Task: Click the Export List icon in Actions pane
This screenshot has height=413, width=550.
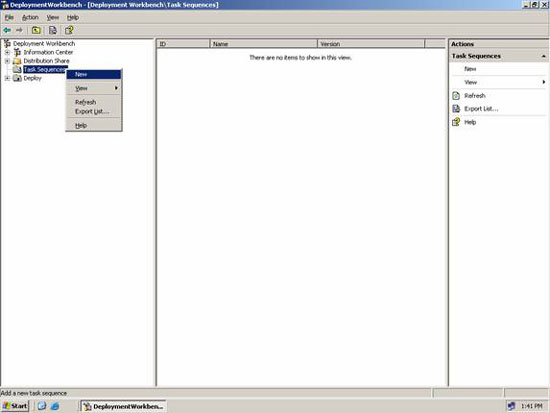Action: (456, 109)
